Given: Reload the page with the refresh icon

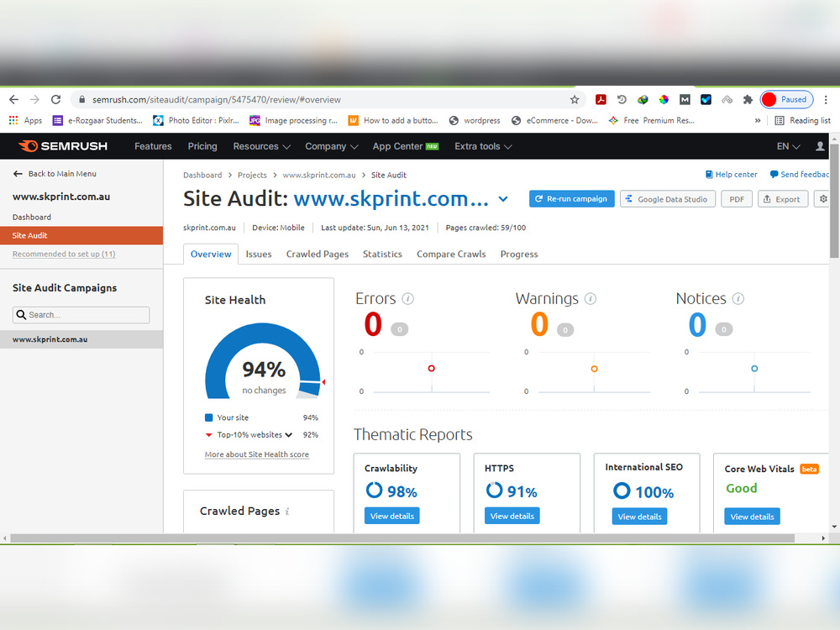Looking at the screenshot, I should [x=55, y=100].
